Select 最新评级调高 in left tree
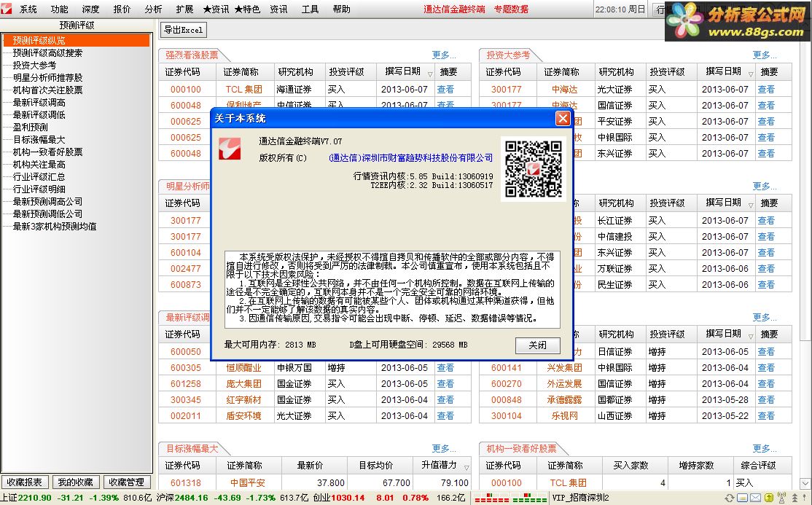The image size is (812, 505). click(x=39, y=103)
